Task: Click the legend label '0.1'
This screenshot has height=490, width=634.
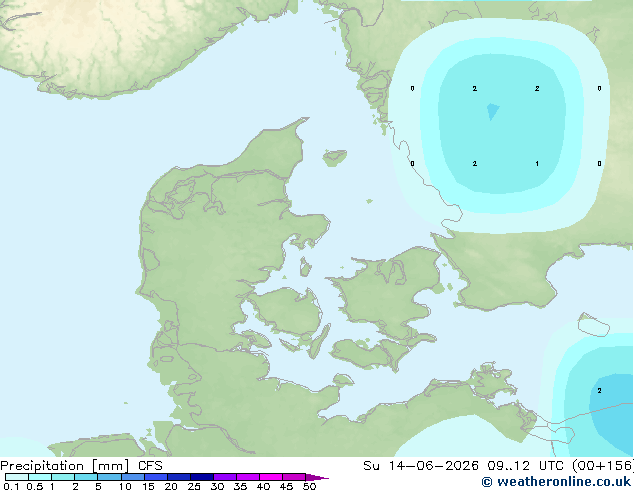Action: (11, 486)
